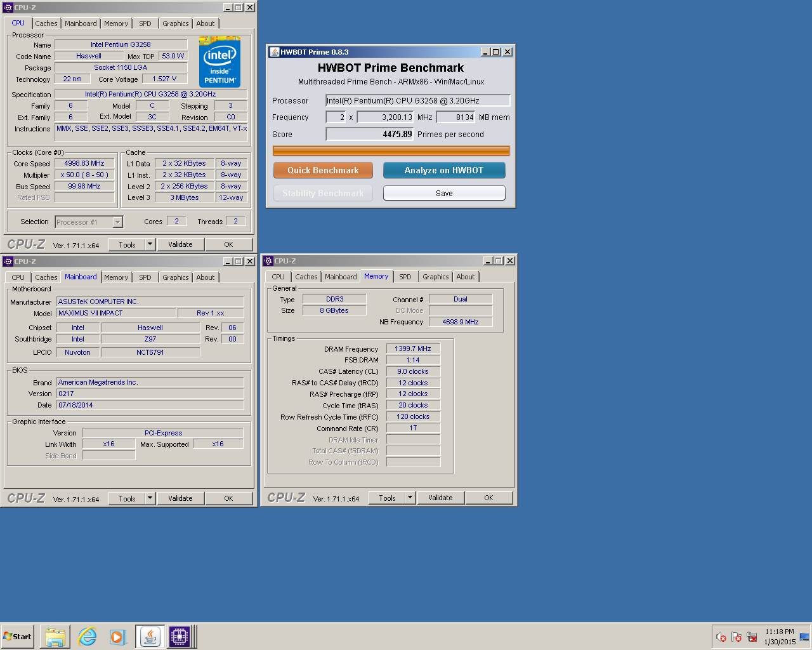Viewport: 812px width, 650px height.
Task: Open Memory tab in top CPU-Z window
Action: point(116,23)
